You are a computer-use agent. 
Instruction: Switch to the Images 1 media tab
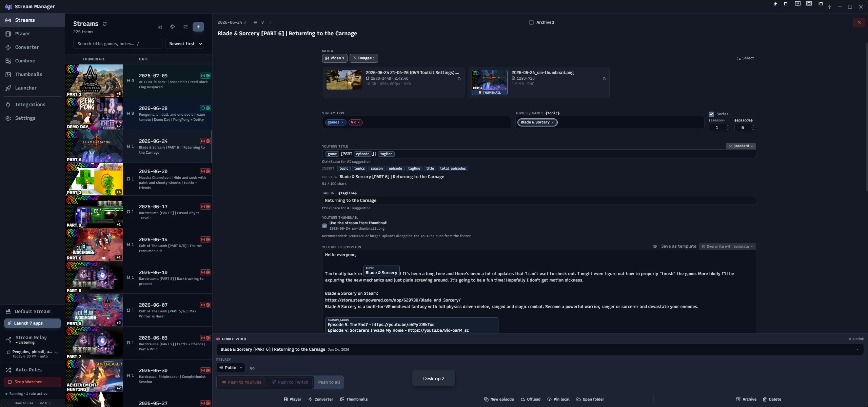point(364,58)
